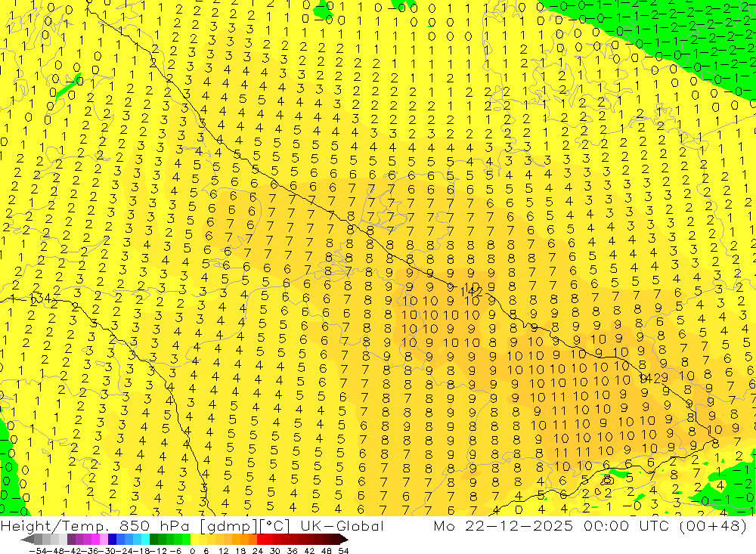
Task: Select the dark green legend swatch
Action: tap(153, 540)
